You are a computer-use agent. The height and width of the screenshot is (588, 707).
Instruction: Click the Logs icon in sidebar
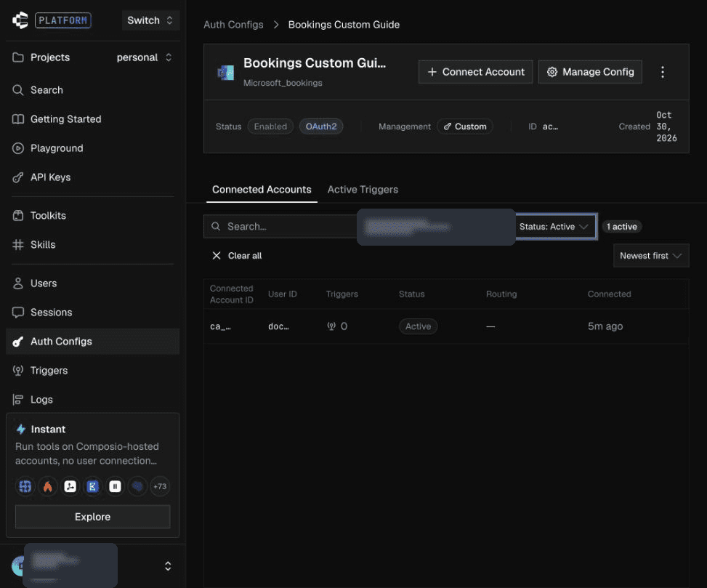tap(18, 400)
